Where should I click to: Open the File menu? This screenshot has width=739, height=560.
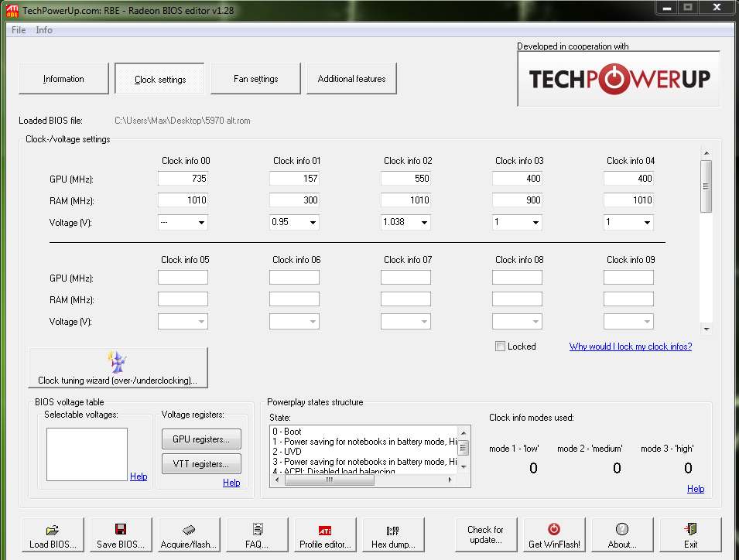tap(19, 30)
